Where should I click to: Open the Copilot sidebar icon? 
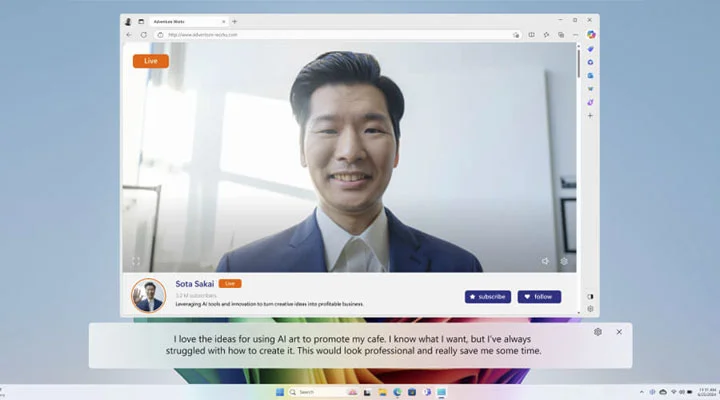coord(591,34)
